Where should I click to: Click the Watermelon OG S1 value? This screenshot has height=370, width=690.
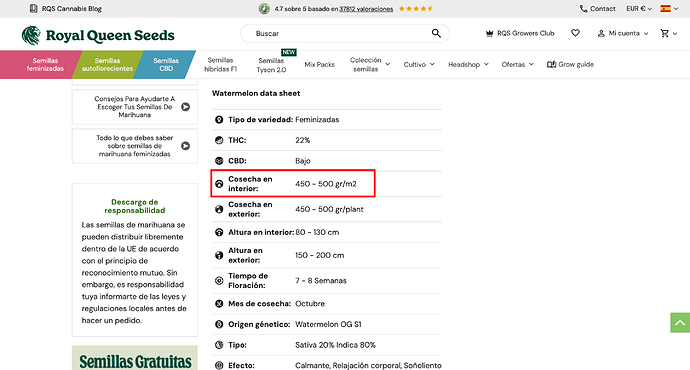pos(328,324)
